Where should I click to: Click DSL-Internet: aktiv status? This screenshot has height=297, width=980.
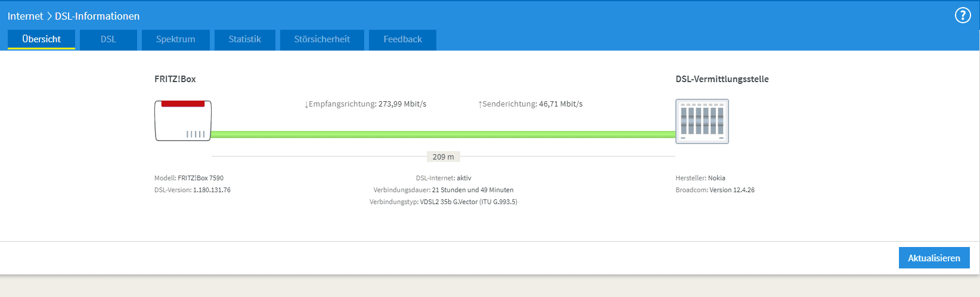(444, 178)
